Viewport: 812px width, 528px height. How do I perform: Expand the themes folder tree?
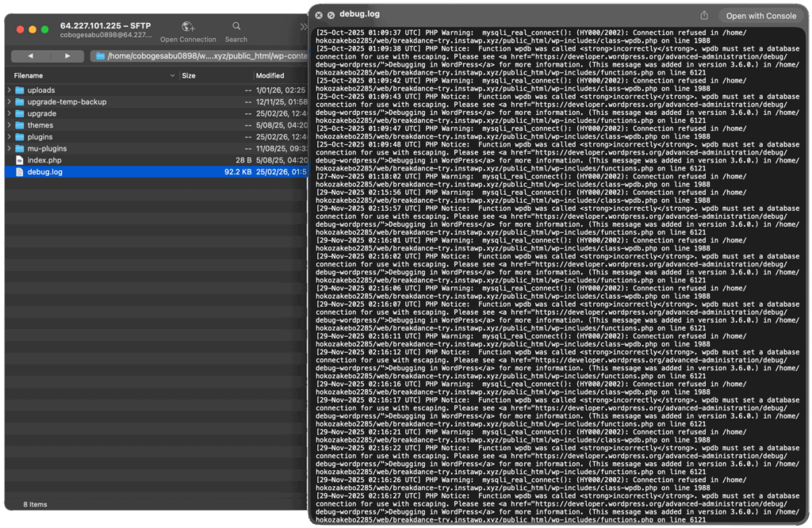tap(10, 125)
